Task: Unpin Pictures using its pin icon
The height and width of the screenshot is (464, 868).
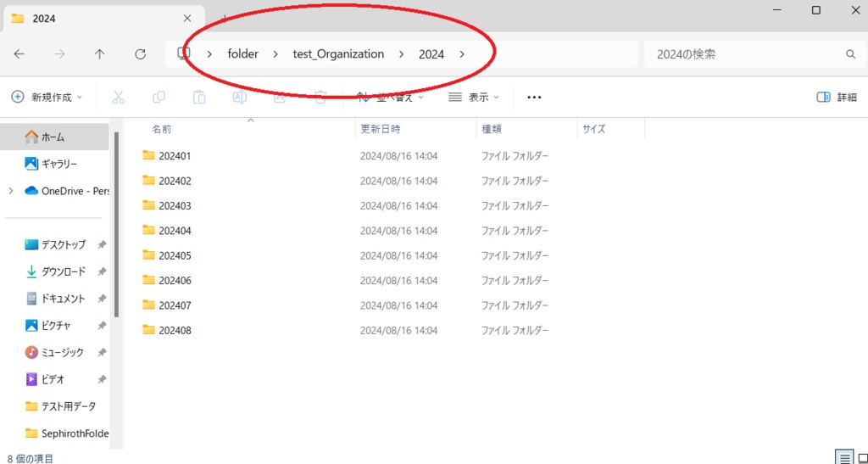Action: coord(102,326)
